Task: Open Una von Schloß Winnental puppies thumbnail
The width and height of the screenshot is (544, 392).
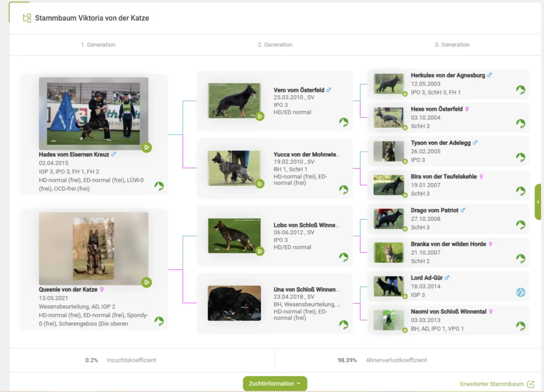Action: pos(234,303)
